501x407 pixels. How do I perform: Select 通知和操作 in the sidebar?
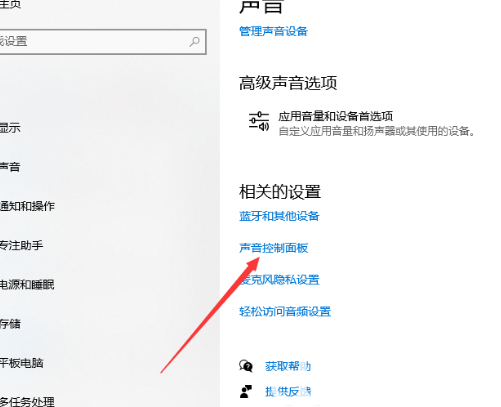27,206
